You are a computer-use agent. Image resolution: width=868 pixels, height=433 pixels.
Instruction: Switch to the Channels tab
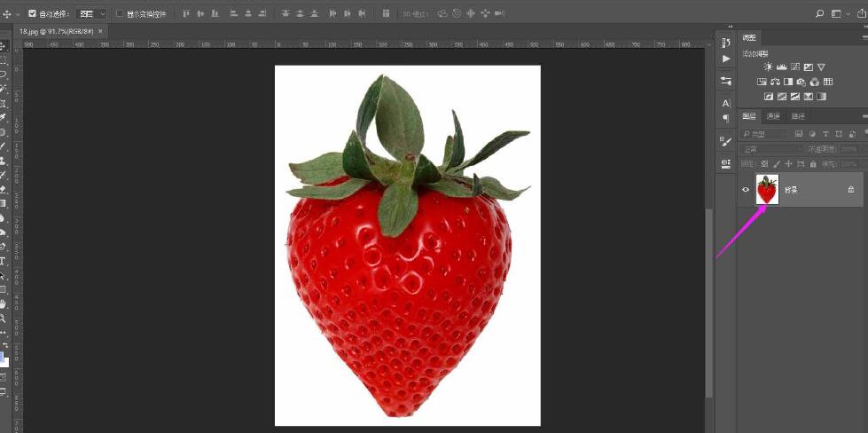pyautogui.click(x=773, y=116)
